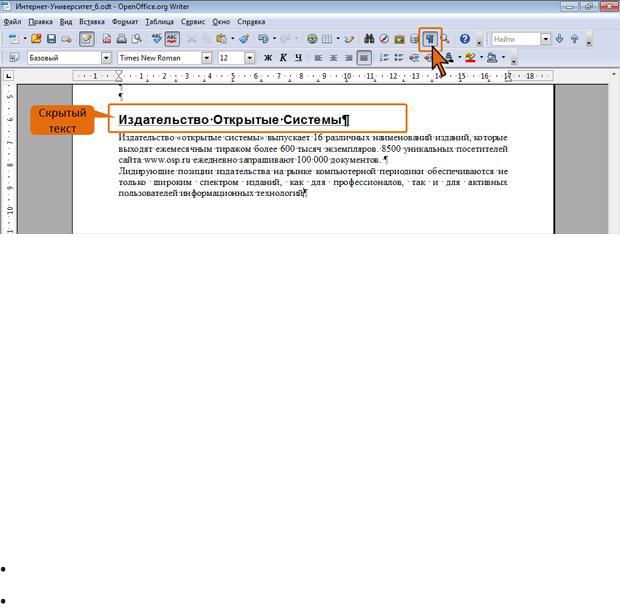Open the Gallery
This screenshot has width=620, height=608.
pyautogui.click(x=399, y=39)
